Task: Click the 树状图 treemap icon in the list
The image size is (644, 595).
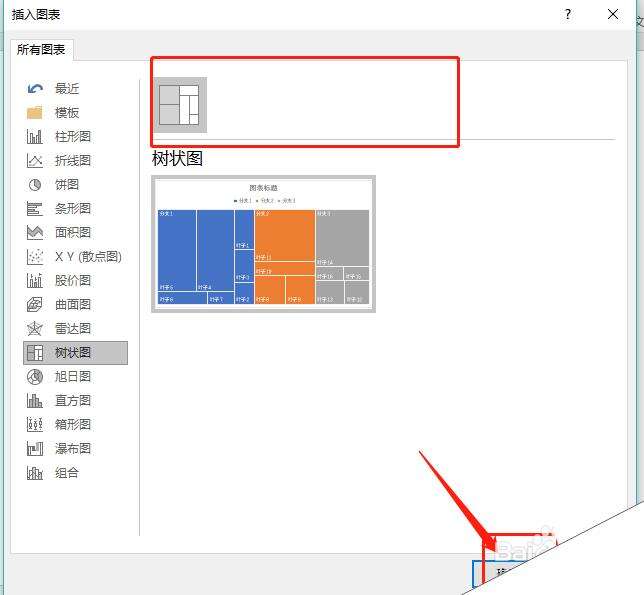Action: [35, 353]
